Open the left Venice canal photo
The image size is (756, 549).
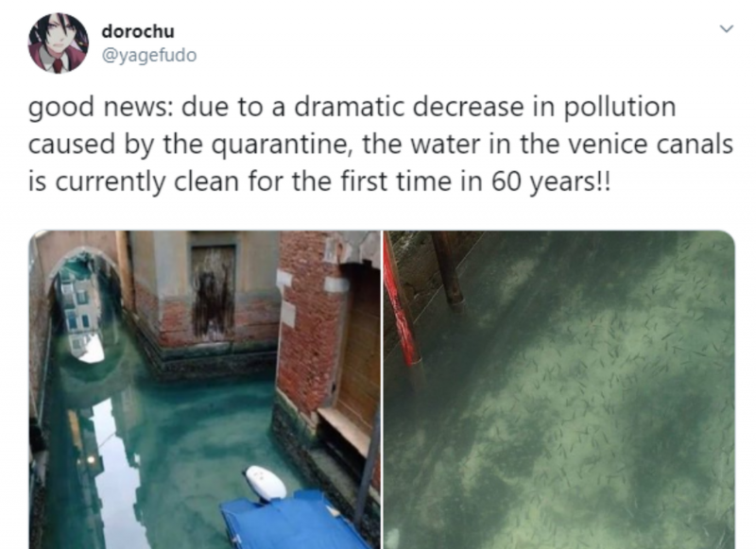(205, 389)
